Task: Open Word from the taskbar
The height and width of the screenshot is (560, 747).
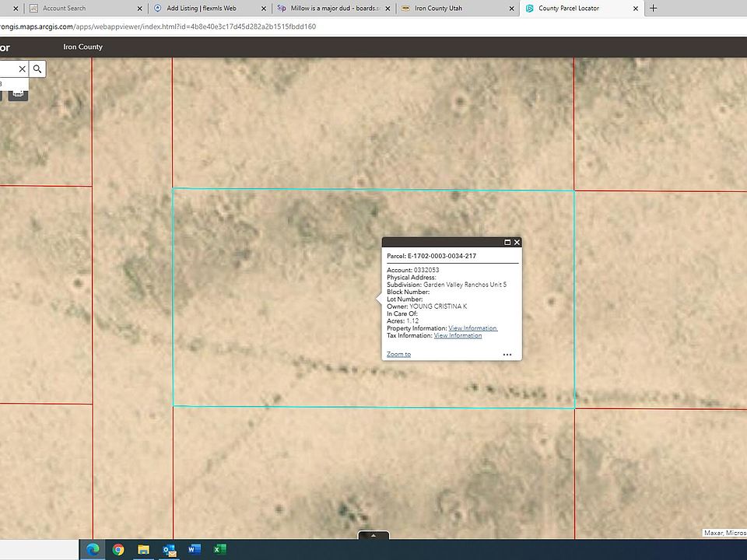Action: [195, 550]
